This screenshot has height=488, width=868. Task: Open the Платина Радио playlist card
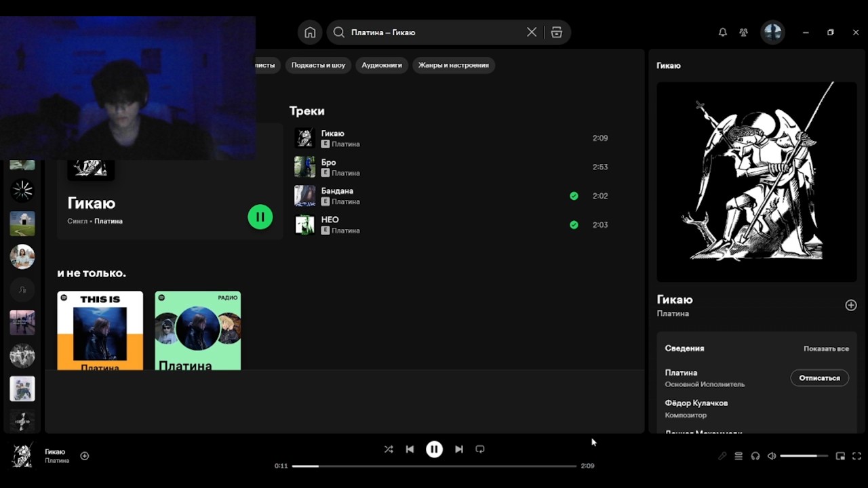(x=198, y=331)
